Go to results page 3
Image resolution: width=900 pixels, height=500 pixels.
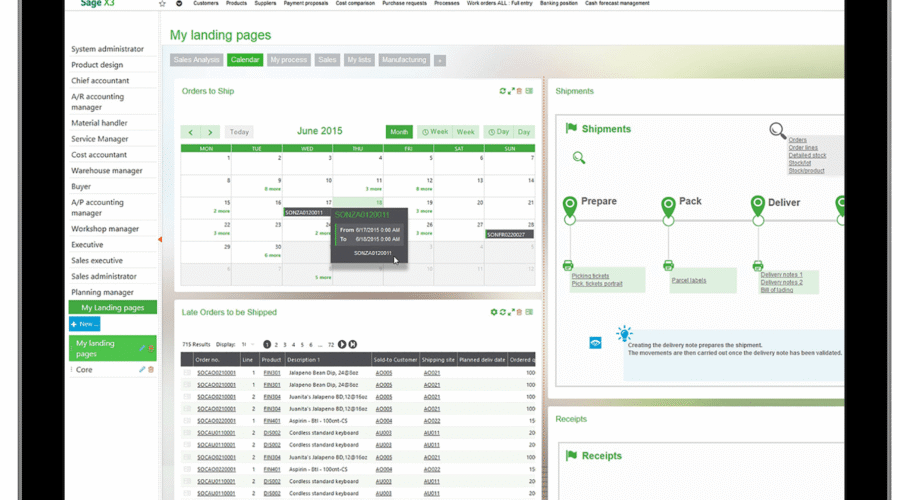285,345
